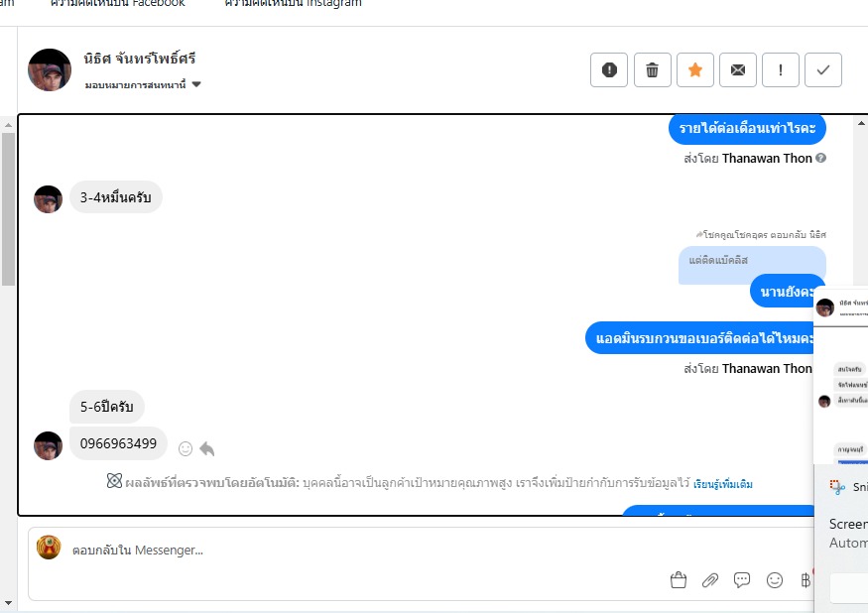
Task: Reply to the 0966963499 message with arrow
Action: 207,448
